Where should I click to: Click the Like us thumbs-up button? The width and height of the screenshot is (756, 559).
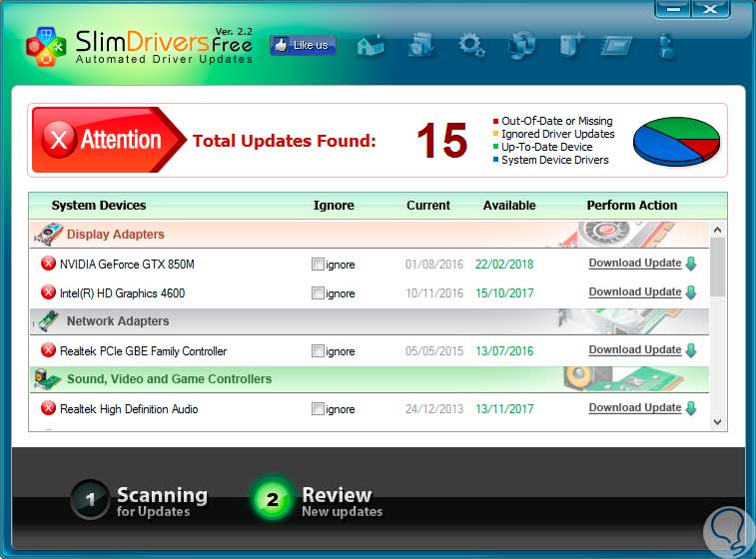pyautogui.click(x=303, y=45)
